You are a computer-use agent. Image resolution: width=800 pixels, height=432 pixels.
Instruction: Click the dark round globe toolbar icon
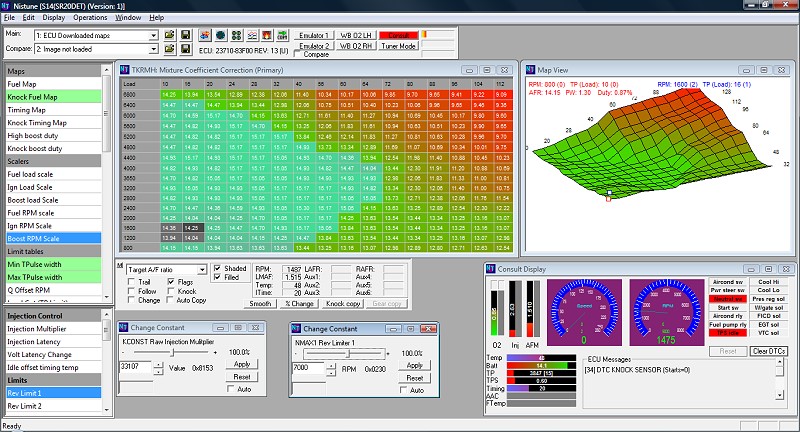coord(219,35)
